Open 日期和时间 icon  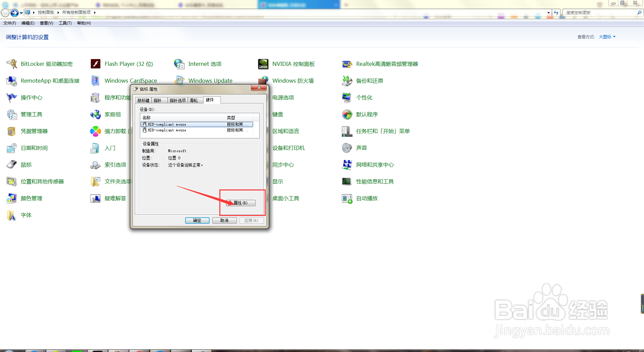(x=12, y=148)
